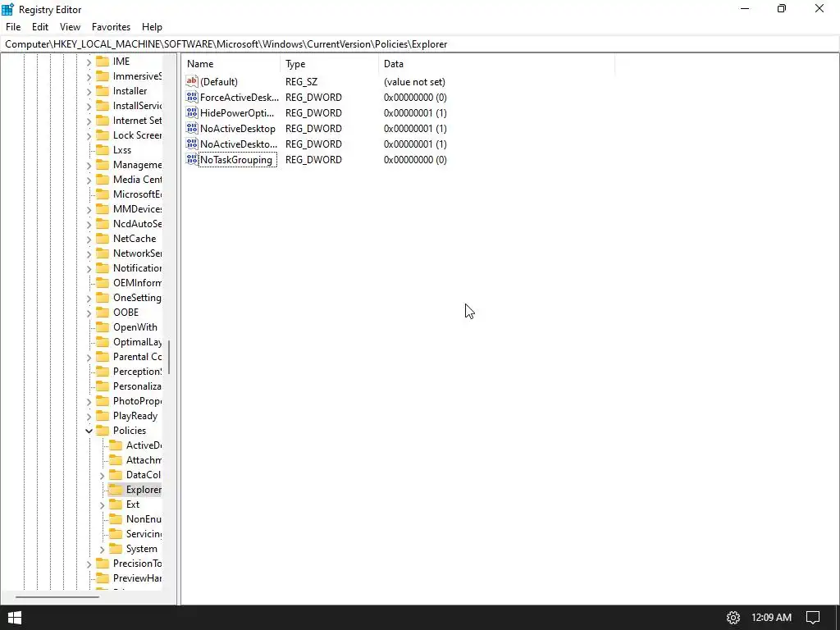
Task: Expand the Internet Settings key
Action: 89,121
